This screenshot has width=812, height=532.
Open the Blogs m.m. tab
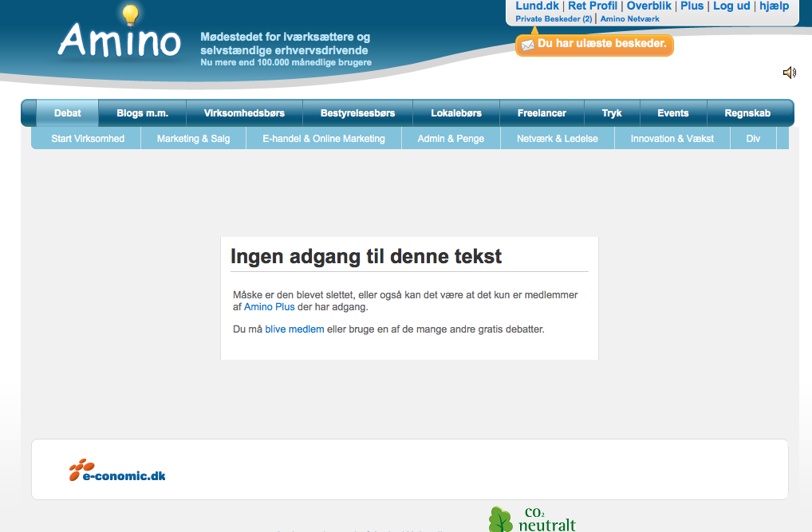(x=142, y=113)
